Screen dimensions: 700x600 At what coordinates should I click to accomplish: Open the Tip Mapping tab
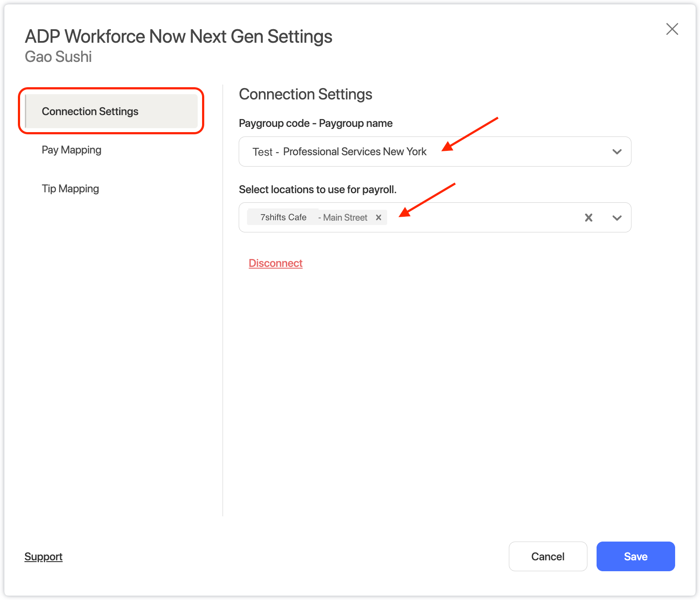70,189
